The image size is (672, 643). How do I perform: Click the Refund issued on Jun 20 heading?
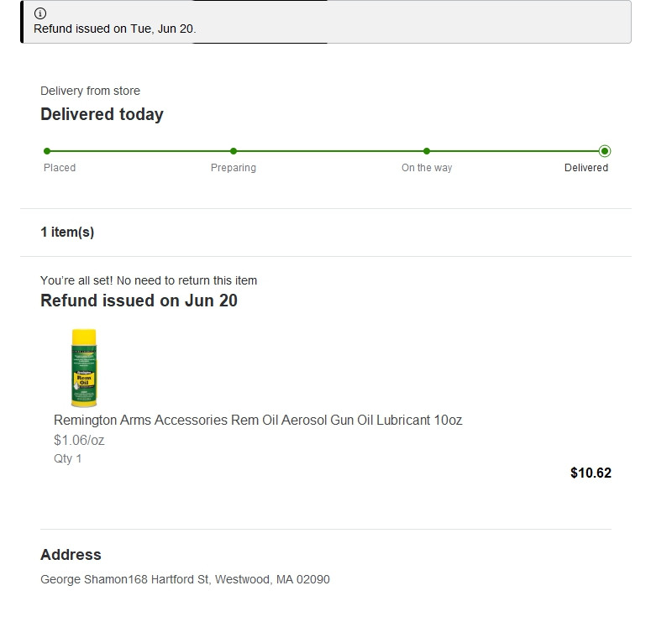[x=139, y=301]
